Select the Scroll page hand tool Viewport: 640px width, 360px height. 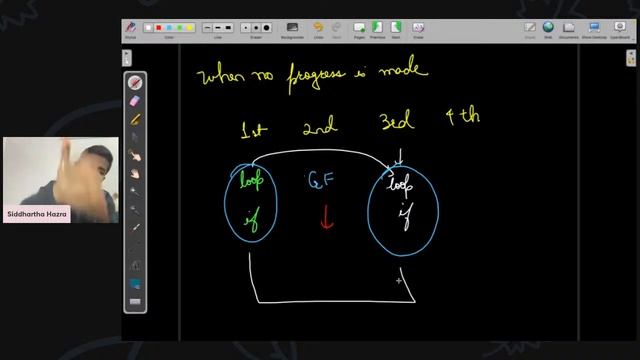click(135, 174)
